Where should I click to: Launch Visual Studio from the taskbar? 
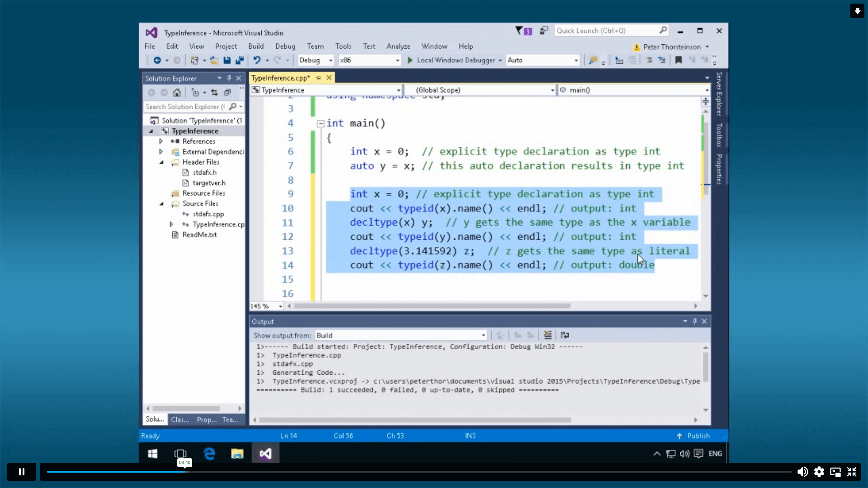click(x=266, y=453)
